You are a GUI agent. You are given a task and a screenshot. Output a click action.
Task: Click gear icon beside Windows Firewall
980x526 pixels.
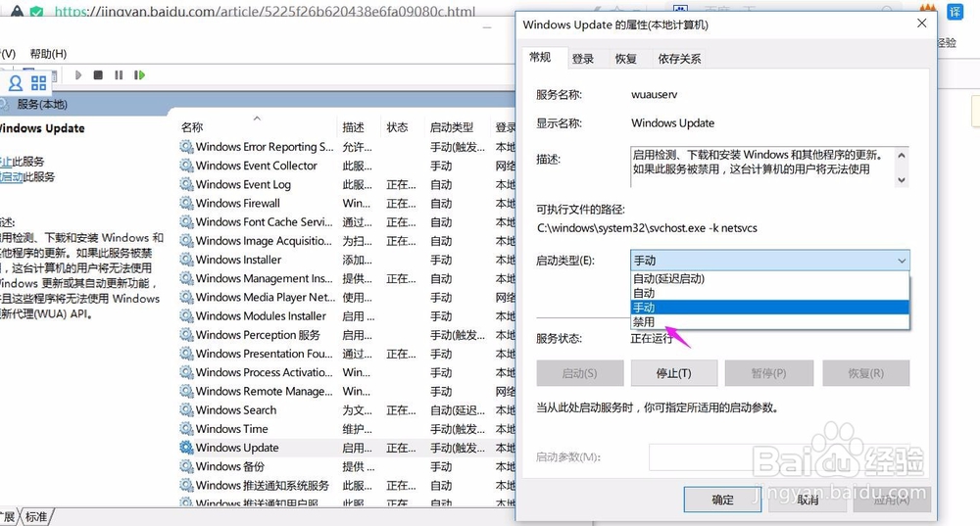pos(186,203)
